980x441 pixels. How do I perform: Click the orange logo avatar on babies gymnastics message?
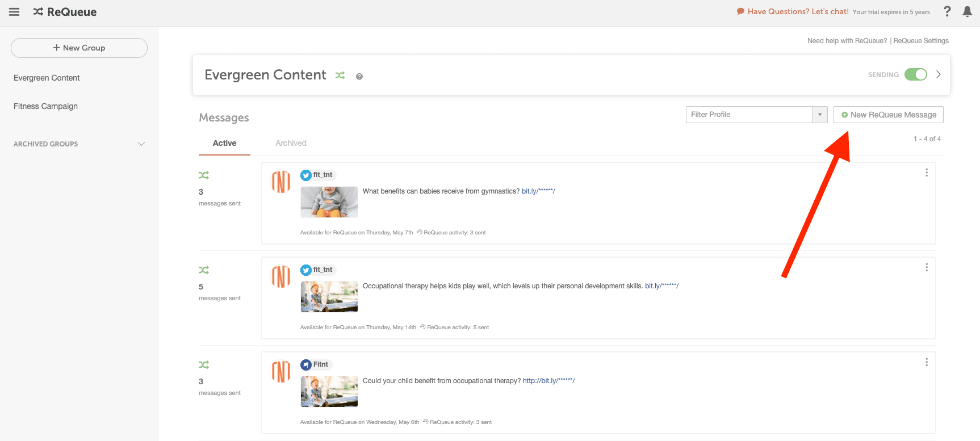[281, 182]
